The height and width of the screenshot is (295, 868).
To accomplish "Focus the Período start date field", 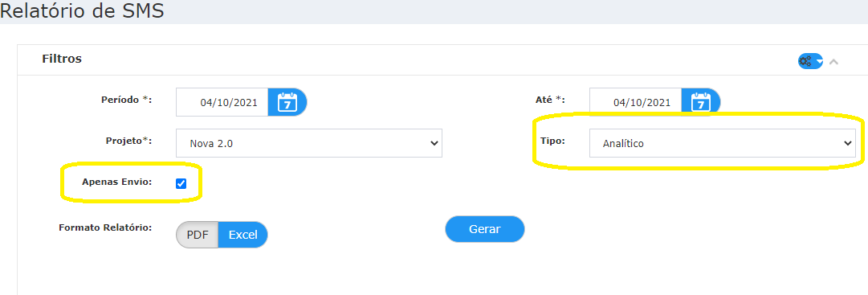I will [222, 102].
